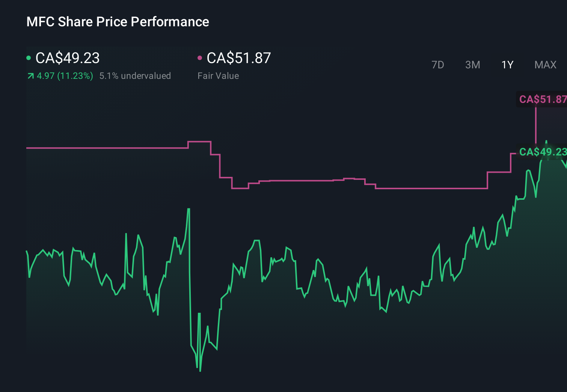Screen dimensions: 567x392
Task: Click the CA$51.87 fair value marker label
Action: [542, 100]
